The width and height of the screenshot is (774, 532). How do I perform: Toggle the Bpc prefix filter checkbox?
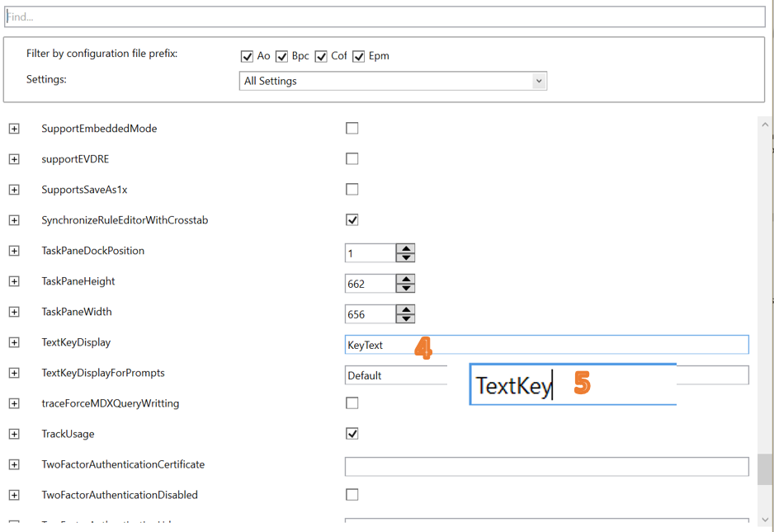click(281, 56)
